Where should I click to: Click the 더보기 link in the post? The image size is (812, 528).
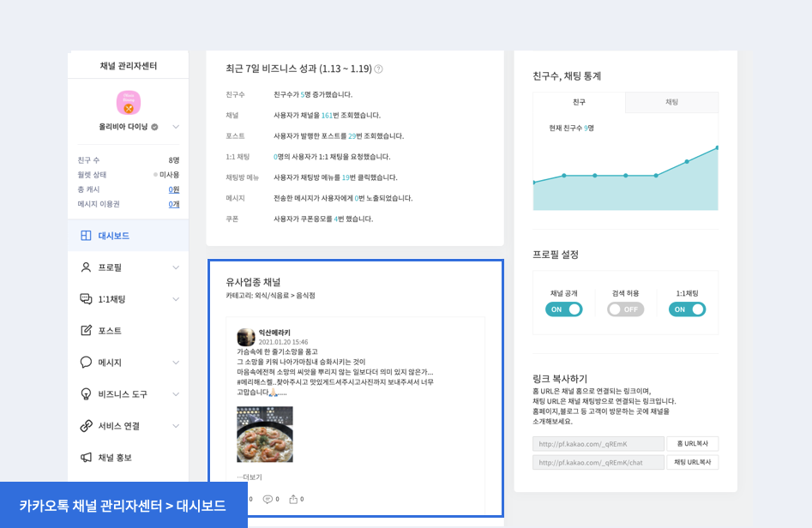[x=250, y=477]
